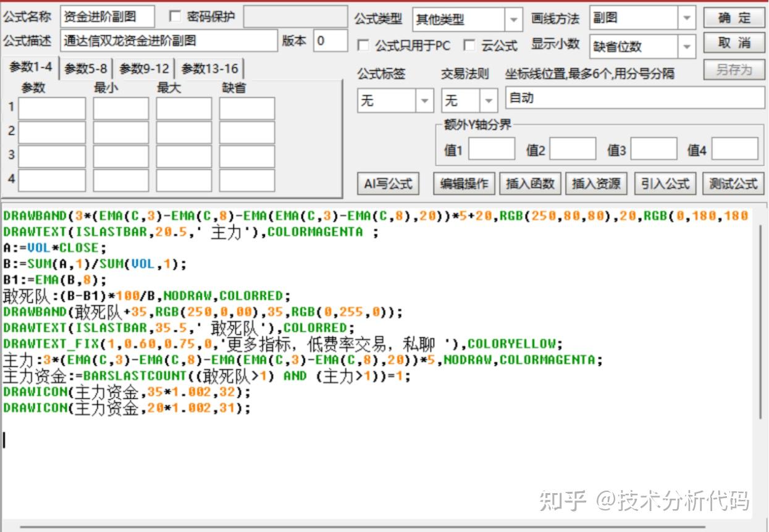Open AI写公式 assistant
The width and height of the screenshot is (769, 532).
click(388, 184)
